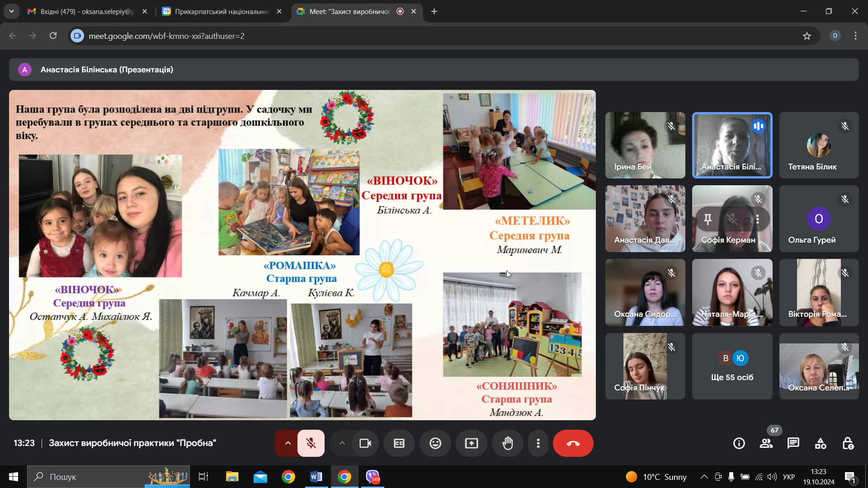This screenshot has height=488, width=868.
Task: Toggle the muted microphone button
Action: pos(311,443)
